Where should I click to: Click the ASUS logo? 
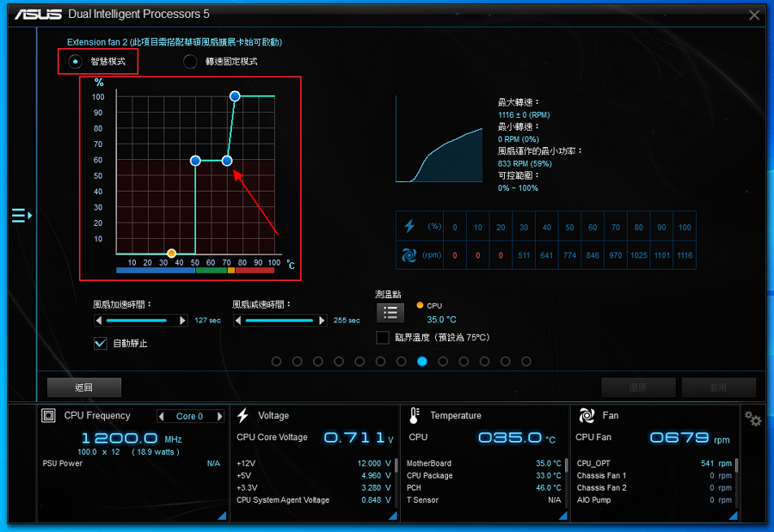pyautogui.click(x=39, y=15)
